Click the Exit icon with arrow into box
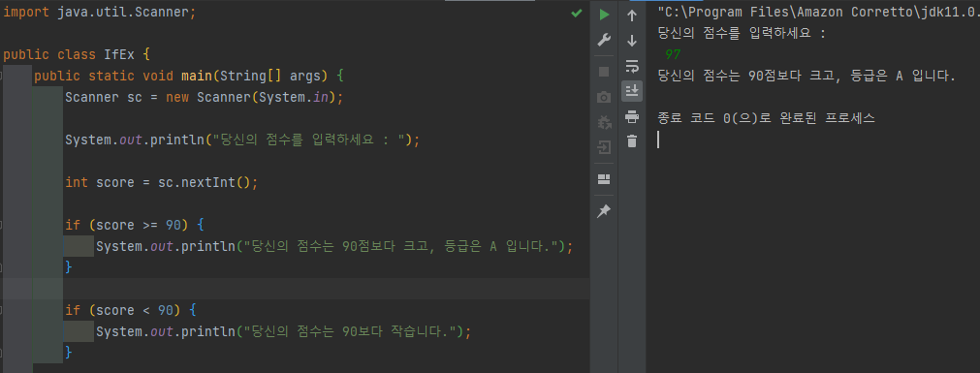This screenshot has height=373, width=980. [604, 147]
